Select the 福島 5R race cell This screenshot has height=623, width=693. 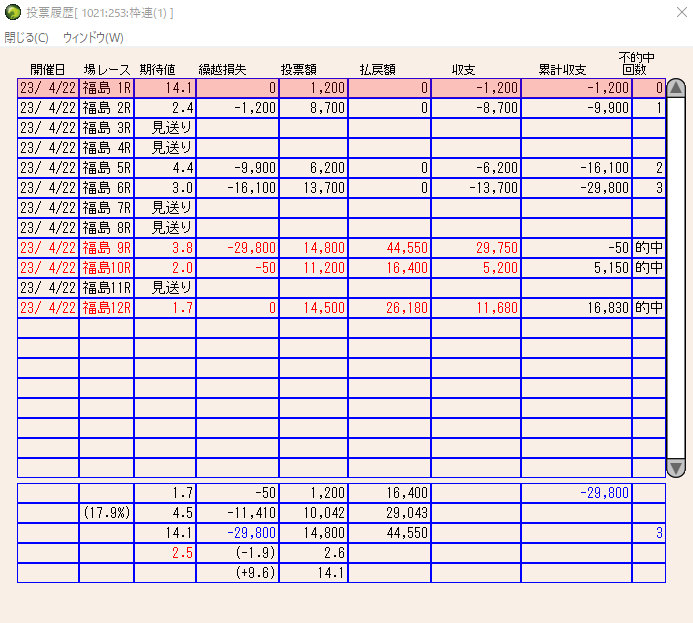click(107, 168)
